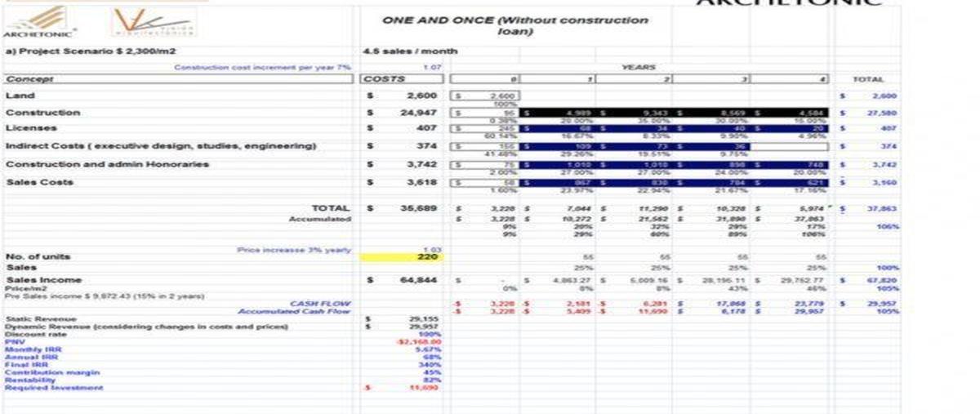Select the total costs cell 35,689

pos(420,208)
